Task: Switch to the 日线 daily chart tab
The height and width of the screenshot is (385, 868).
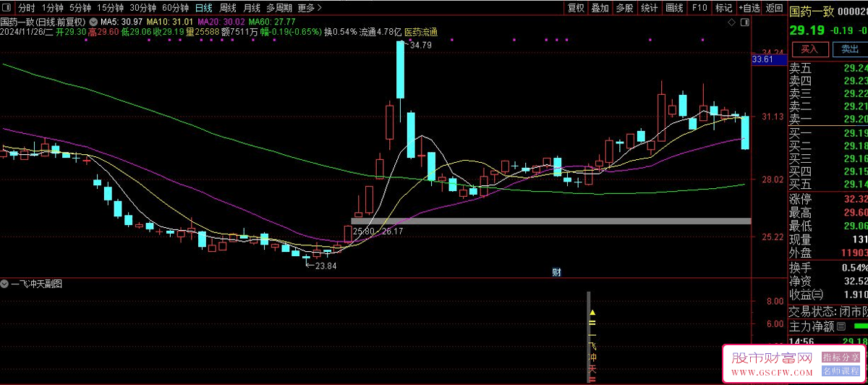Action: pyautogui.click(x=204, y=8)
